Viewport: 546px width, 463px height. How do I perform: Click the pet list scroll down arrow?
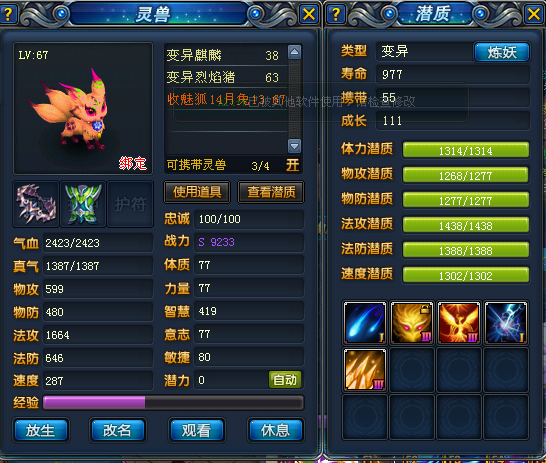[294, 146]
